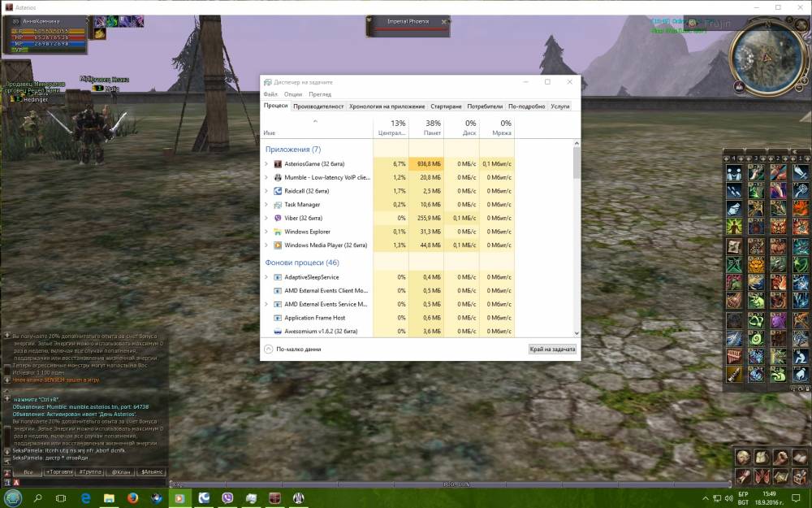Screen dimensions: 812x508
Task: Click the AMD External Events Client process icon
Action: [x=278, y=291]
